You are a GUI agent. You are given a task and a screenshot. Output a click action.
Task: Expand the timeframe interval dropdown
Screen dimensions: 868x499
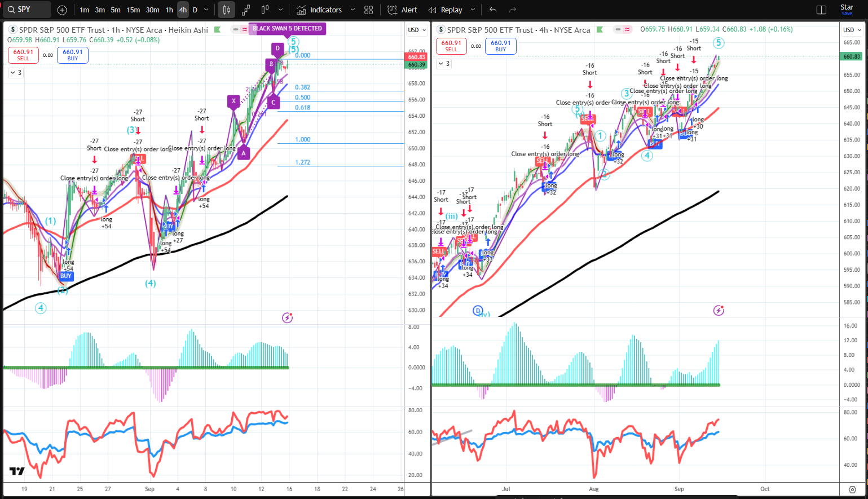[x=206, y=10]
